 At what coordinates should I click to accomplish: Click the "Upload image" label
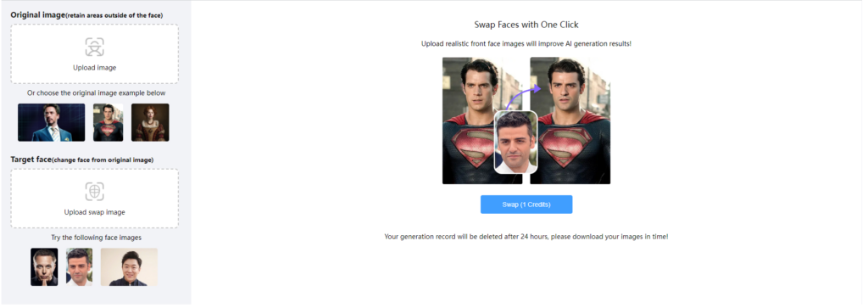95,68
